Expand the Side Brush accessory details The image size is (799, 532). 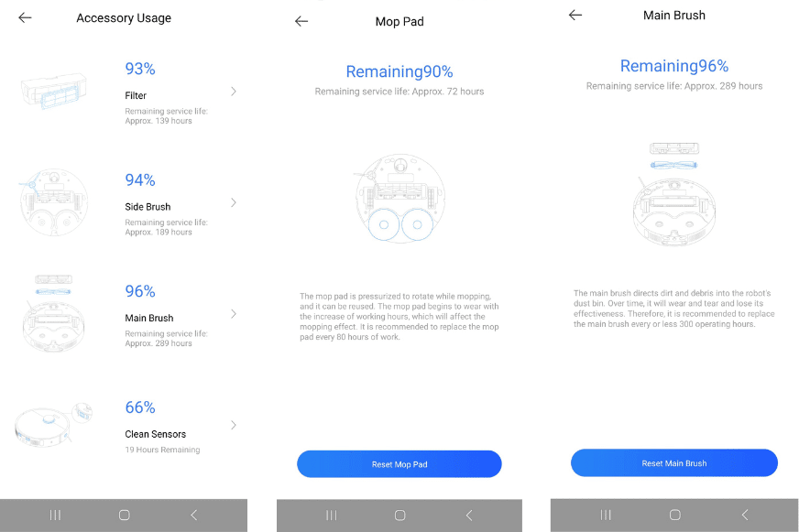click(x=234, y=203)
